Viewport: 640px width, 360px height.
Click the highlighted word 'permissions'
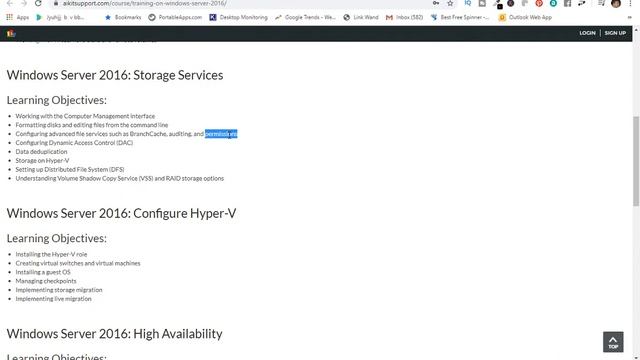tap(221, 134)
